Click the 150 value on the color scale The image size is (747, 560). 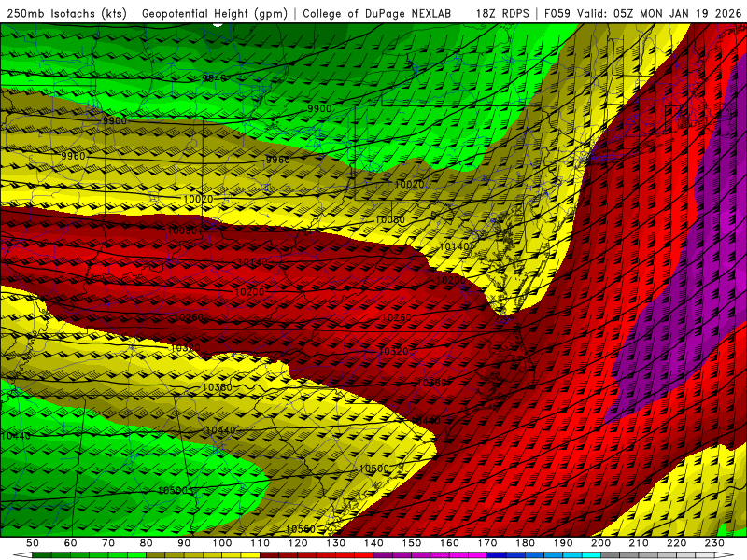(x=412, y=543)
